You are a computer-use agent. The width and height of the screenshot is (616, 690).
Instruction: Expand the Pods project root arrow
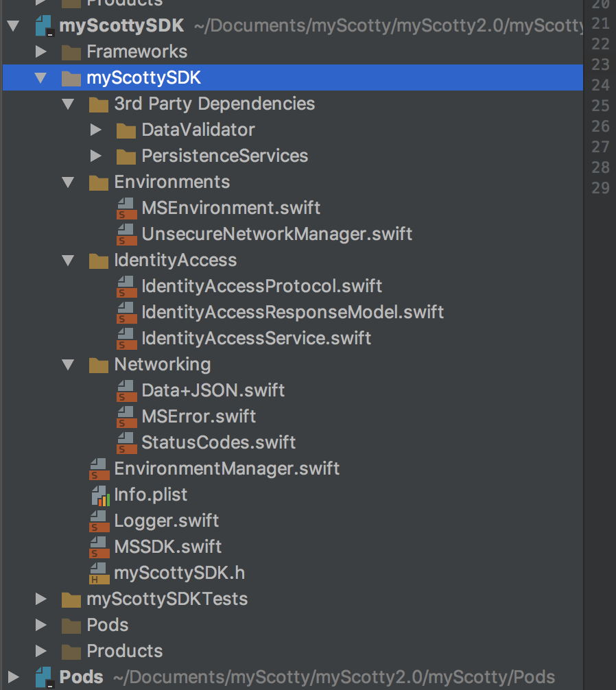pyautogui.click(x=13, y=677)
